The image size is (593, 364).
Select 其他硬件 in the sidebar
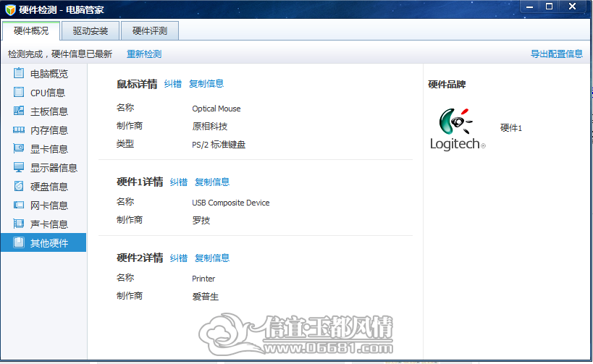click(43, 242)
